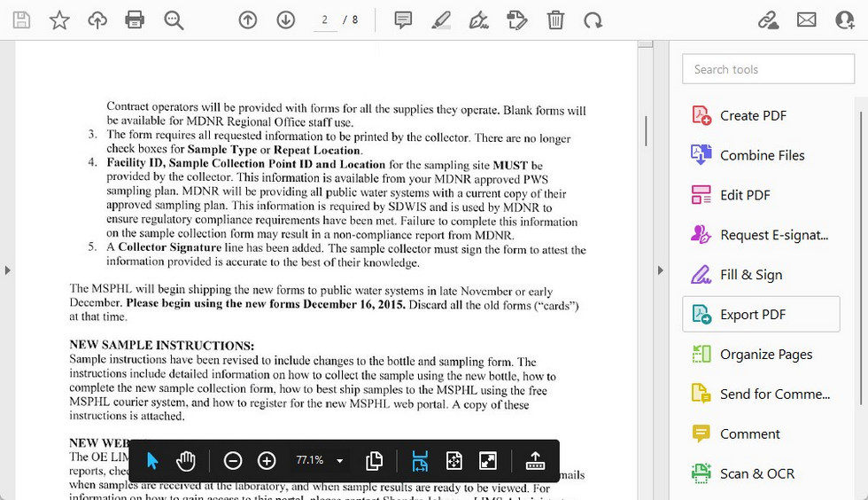This screenshot has width=868, height=500.
Task: Zoom in with plus button
Action: 267,461
